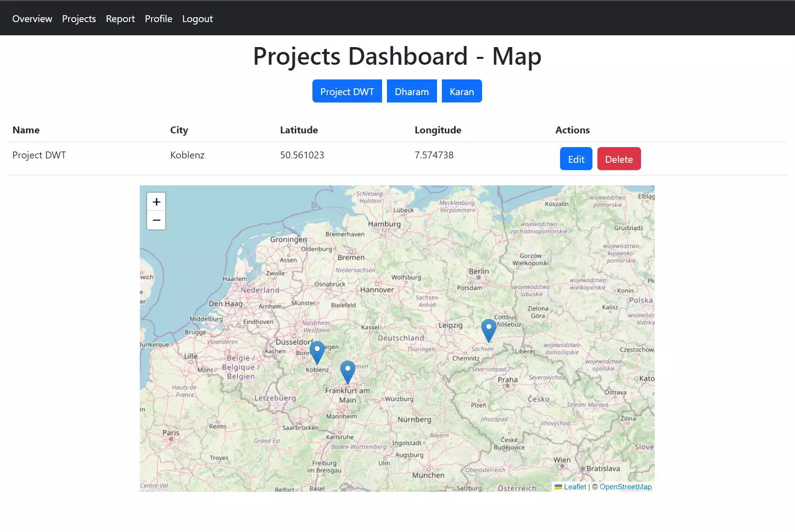Go to Projects in navigation bar
The image size is (795, 532).
pos(79,19)
